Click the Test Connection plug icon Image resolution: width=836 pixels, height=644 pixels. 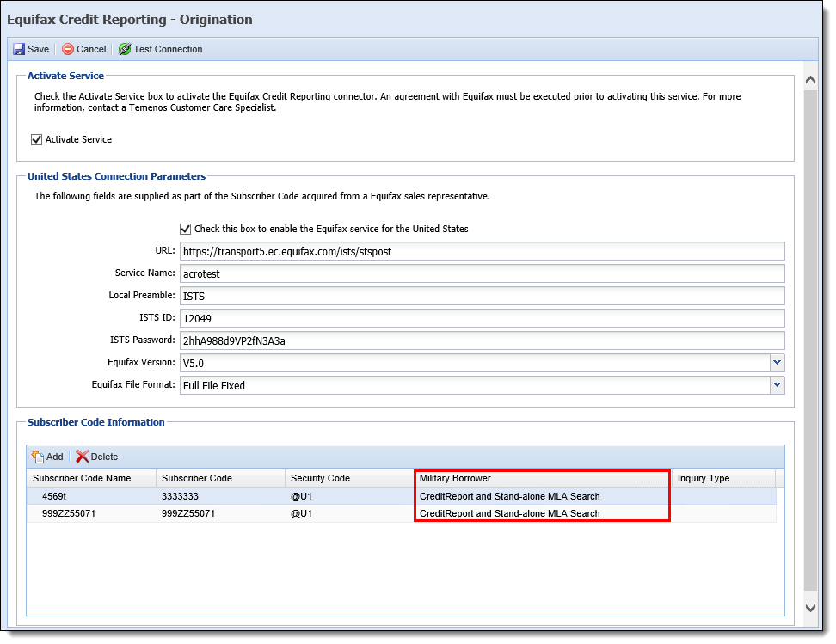click(124, 49)
